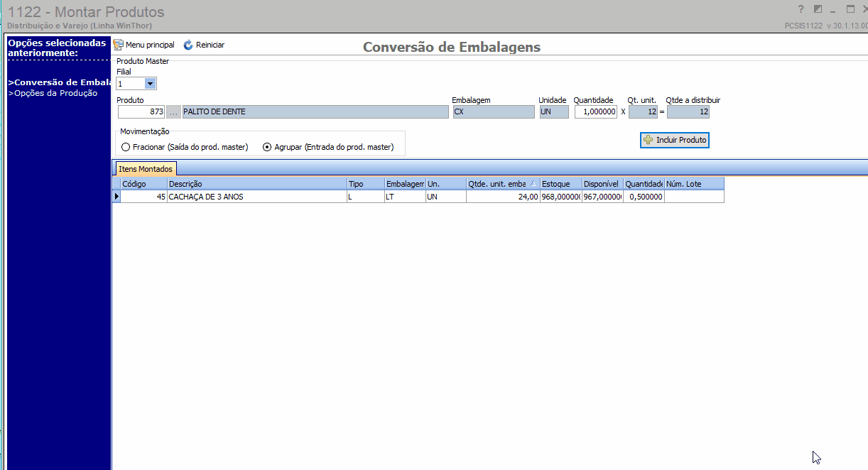Viewport: 868px width, 470px height.
Task: Select row indicator arrow for code 45
Action: point(116,197)
